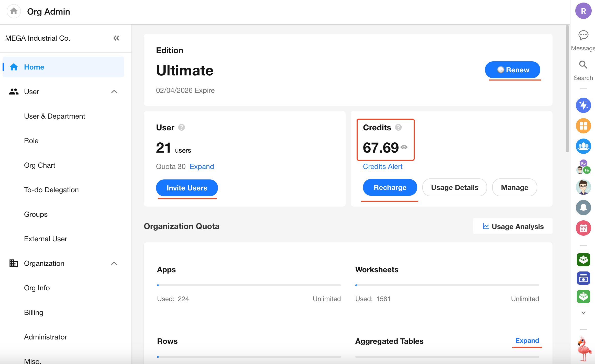This screenshot has width=595, height=364.
Task: Open the blue contacts people icon
Action: coord(583,146)
